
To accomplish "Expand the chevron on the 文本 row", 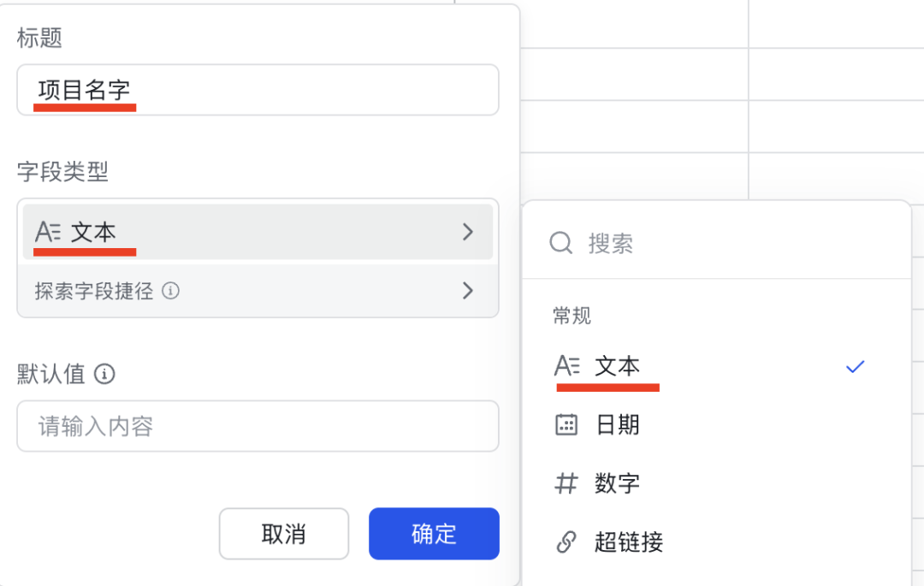I will point(468,232).
